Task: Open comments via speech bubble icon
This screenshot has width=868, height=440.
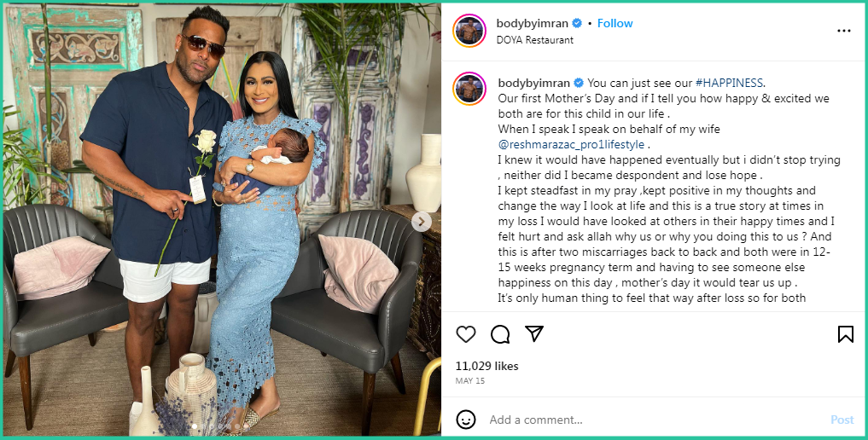Action: 500,334
